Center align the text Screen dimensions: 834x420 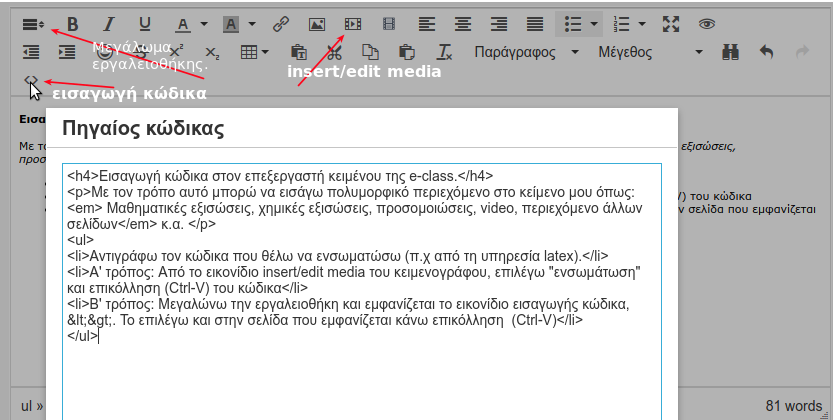click(463, 24)
